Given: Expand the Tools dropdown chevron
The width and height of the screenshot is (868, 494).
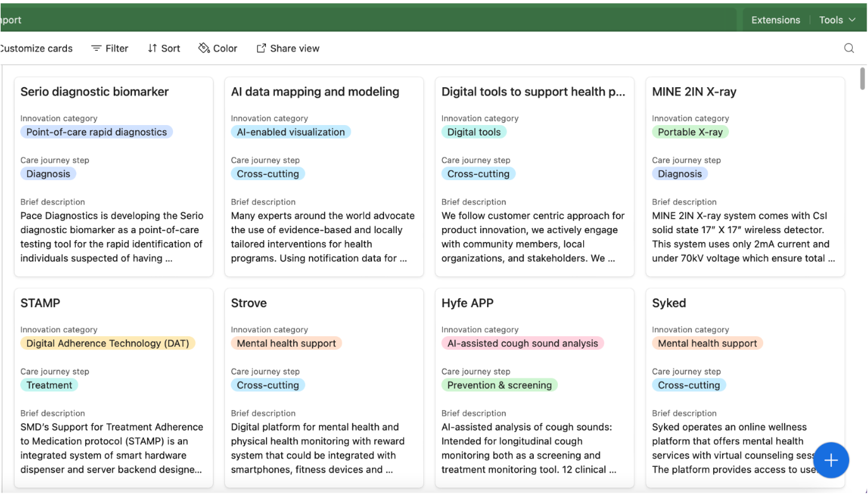Looking at the screenshot, I should click(x=852, y=20).
